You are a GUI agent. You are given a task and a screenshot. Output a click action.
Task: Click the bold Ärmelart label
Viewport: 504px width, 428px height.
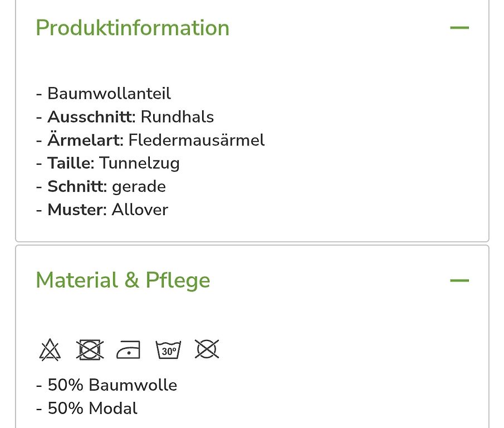click(x=86, y=140)
